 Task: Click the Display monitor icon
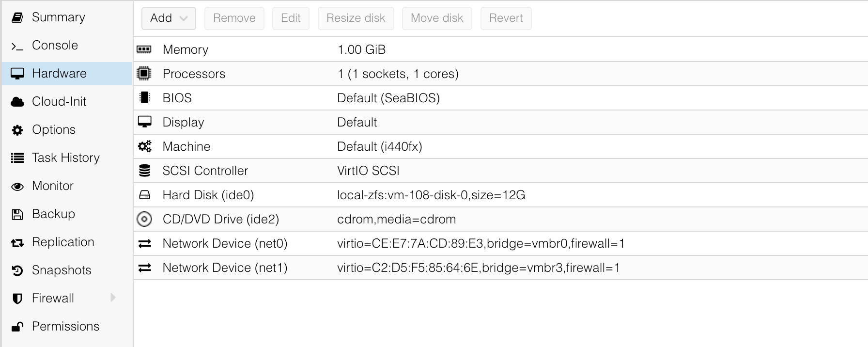coord(144,122)
